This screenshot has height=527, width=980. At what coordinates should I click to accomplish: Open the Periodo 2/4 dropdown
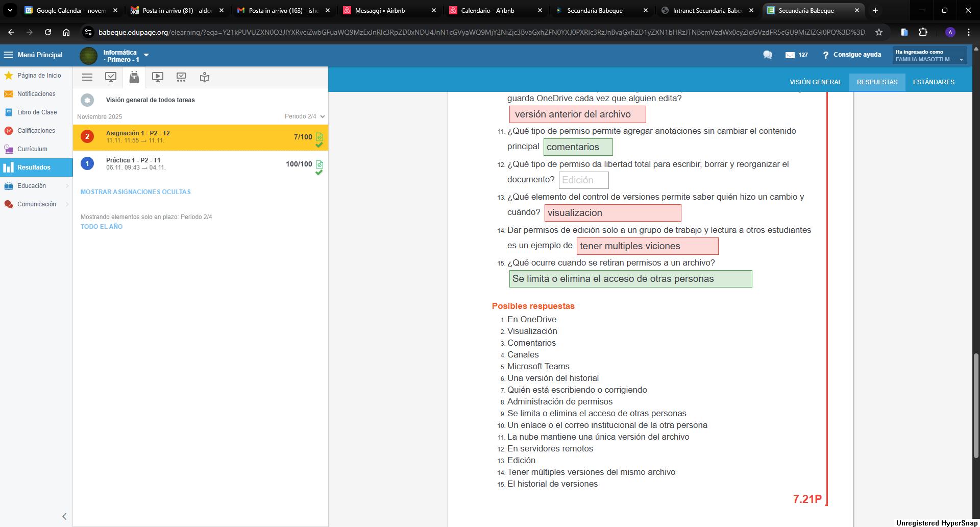(x=305, y=116)
